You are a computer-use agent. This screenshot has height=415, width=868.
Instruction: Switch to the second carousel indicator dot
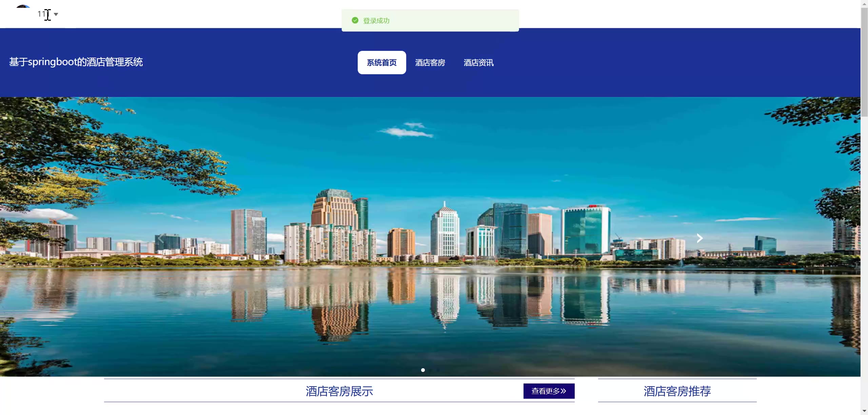431,370
